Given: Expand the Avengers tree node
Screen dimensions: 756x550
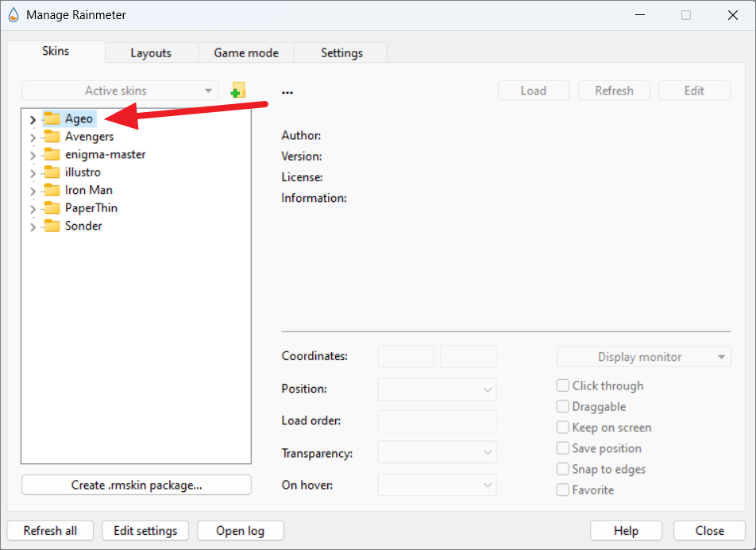Looking at the screenshot, I should point(33,137).
